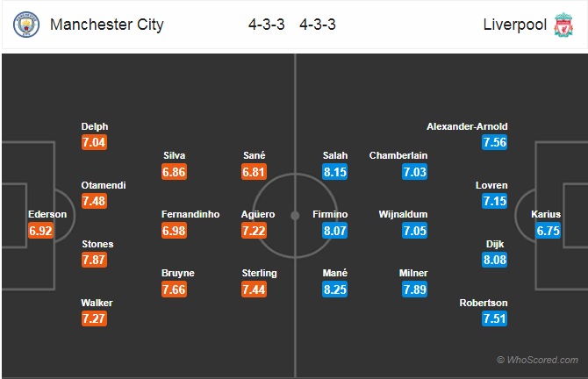588x379 pixels.
Task: Click the Alexander-Arnold player name
Action: point(467,126)
